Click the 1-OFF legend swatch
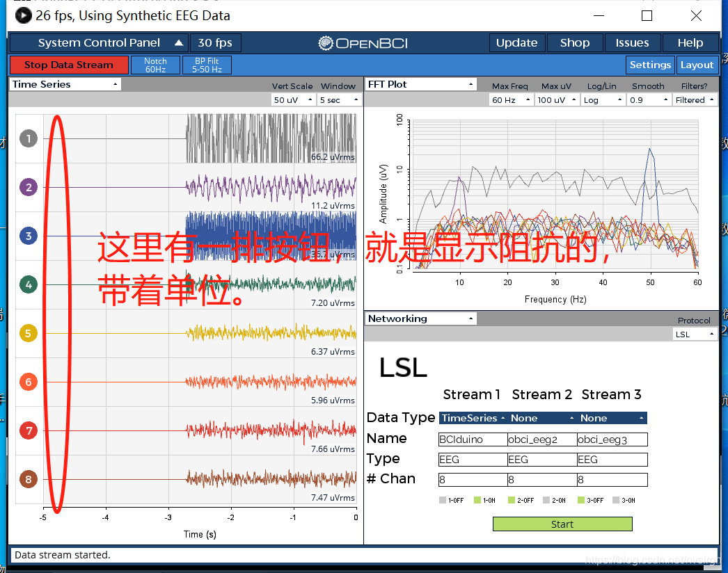This screenshot has height=573, width=728. (x=443, y=500)
